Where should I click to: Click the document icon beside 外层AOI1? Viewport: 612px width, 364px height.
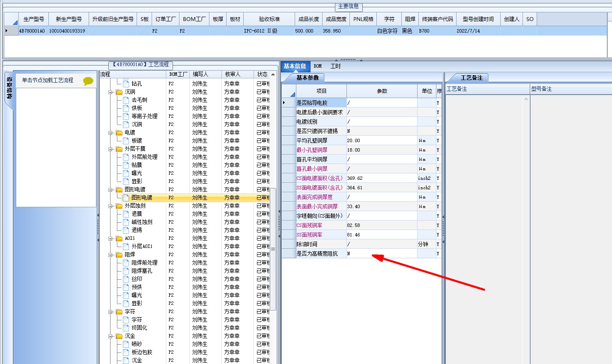126,246
